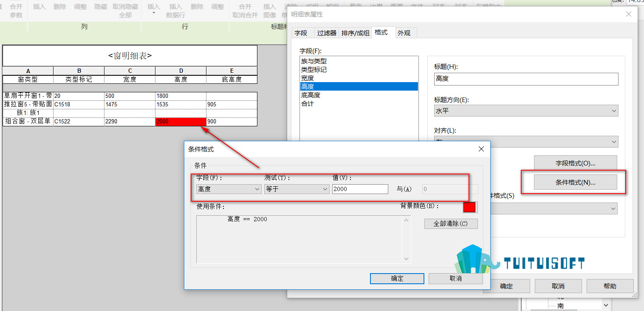Open the 排序/成组 tab
This screenshot has width=644, height=311.
coord(355,33)
